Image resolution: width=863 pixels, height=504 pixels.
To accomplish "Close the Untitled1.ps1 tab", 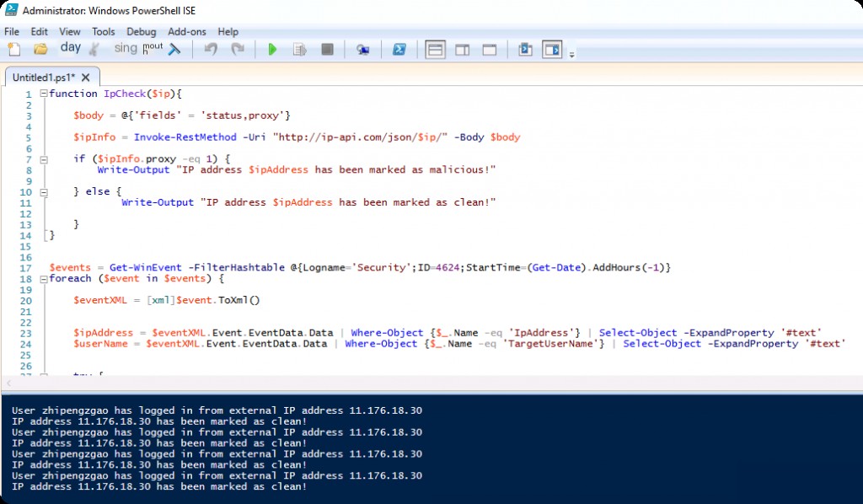I will pos(85,78).
